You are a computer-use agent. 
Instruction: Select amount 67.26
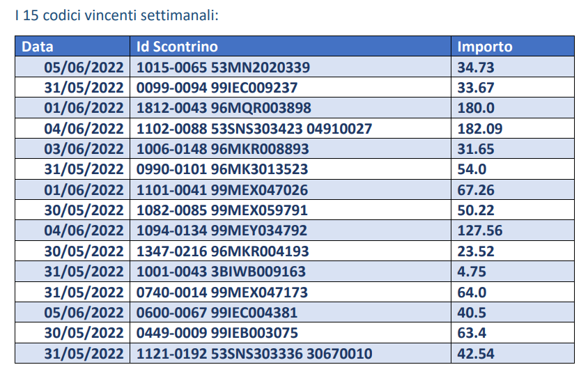pos(476,190)
